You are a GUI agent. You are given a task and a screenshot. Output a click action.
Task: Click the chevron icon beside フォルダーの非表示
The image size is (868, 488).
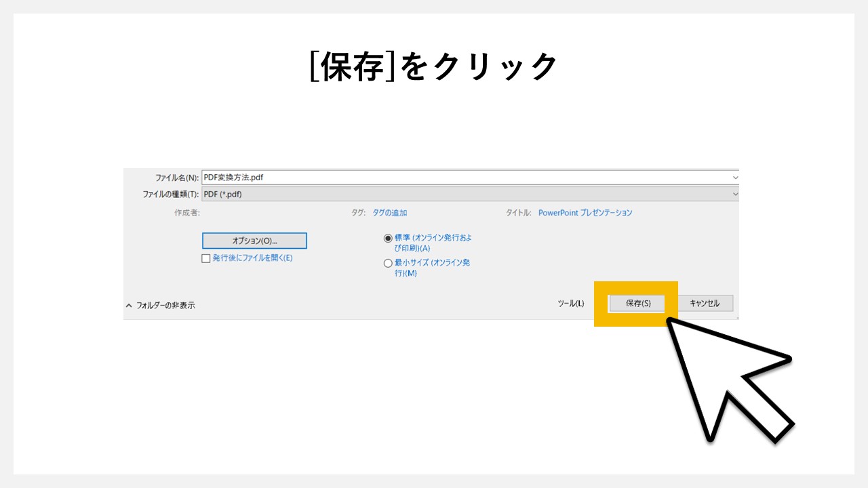[x=128, y=305]
